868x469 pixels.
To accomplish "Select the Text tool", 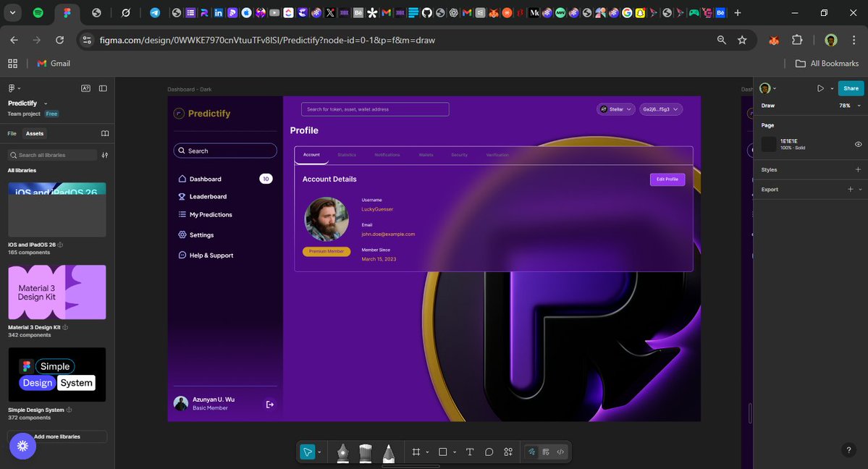I will point(469,452).
